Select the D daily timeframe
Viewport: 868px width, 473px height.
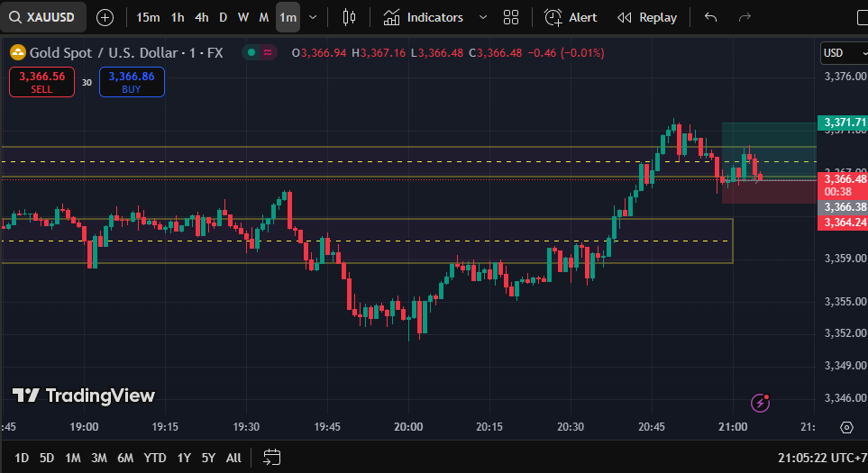tap(223, 18)
